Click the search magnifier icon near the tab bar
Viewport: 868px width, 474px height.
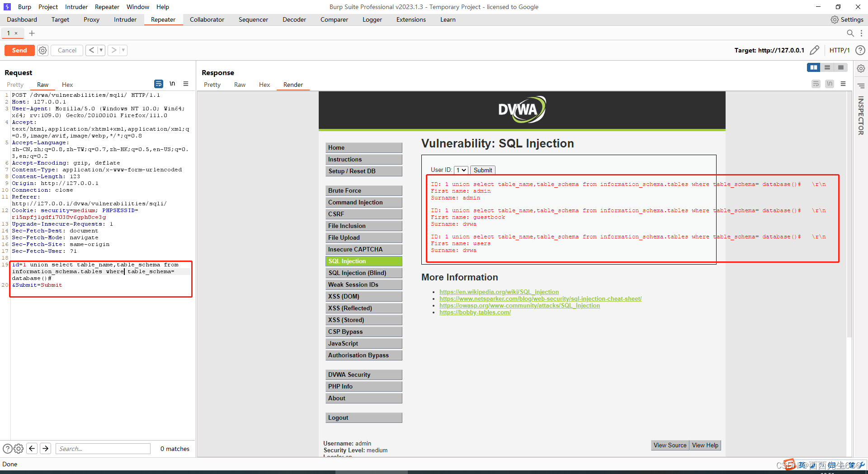(850, 33)
